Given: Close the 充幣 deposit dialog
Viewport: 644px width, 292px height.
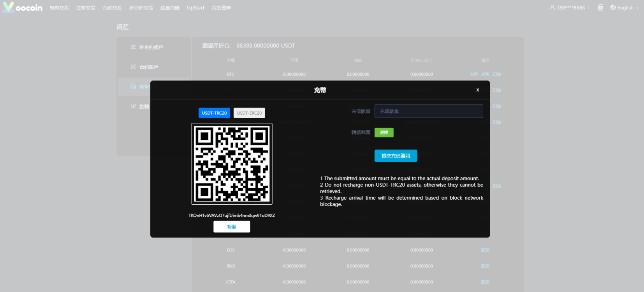Looking at the screenshot, I should [478, 90].
